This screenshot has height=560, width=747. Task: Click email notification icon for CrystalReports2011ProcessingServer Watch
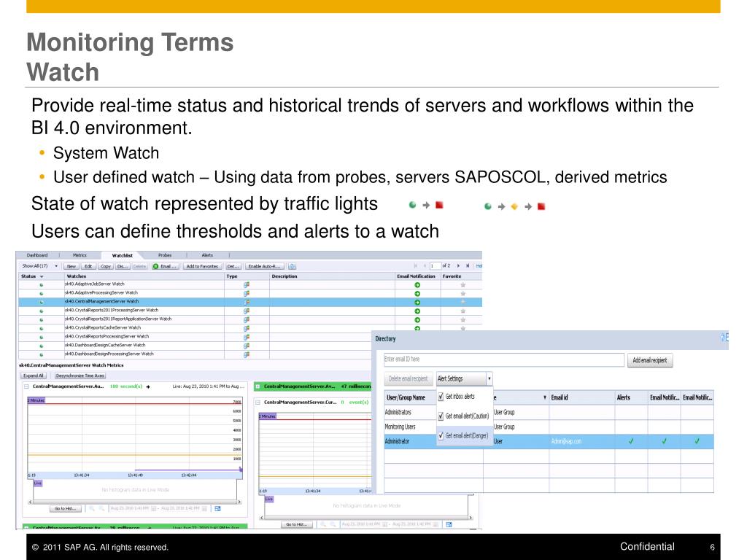click(x=417, y=311)
